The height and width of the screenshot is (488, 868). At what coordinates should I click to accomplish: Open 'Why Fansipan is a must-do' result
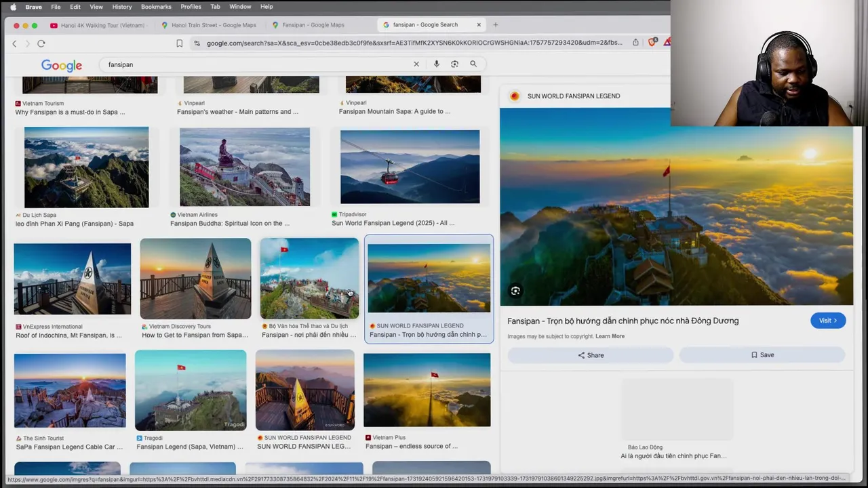tap(70, 112)
